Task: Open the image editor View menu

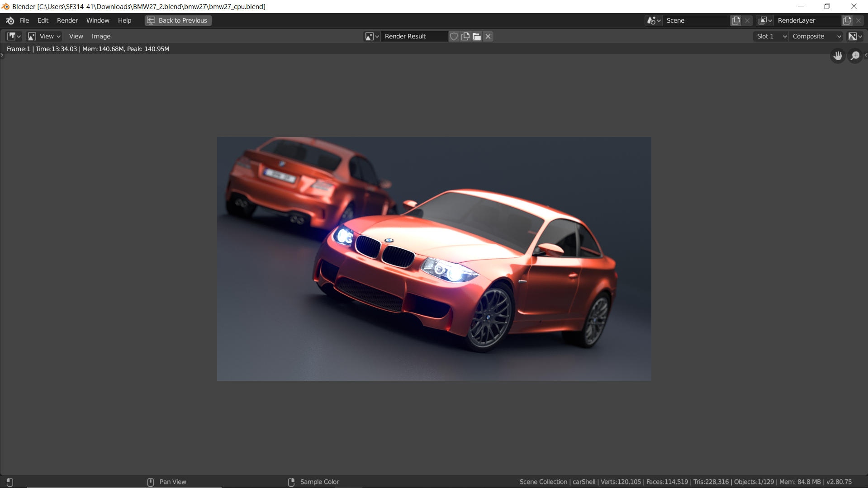Action: 76,36
